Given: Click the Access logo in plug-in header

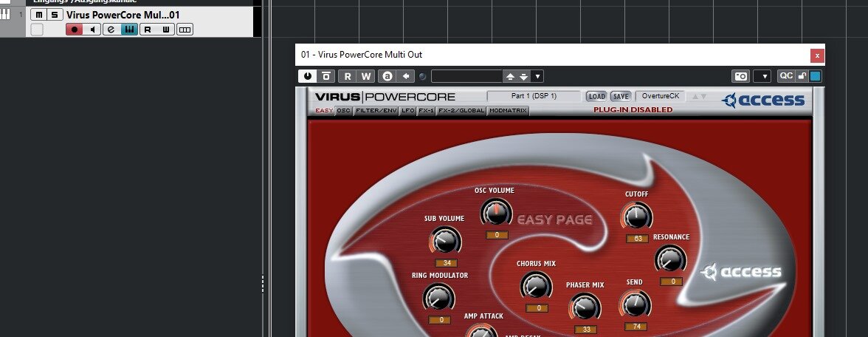Looking at the screenshot, I should pos(763,101).
